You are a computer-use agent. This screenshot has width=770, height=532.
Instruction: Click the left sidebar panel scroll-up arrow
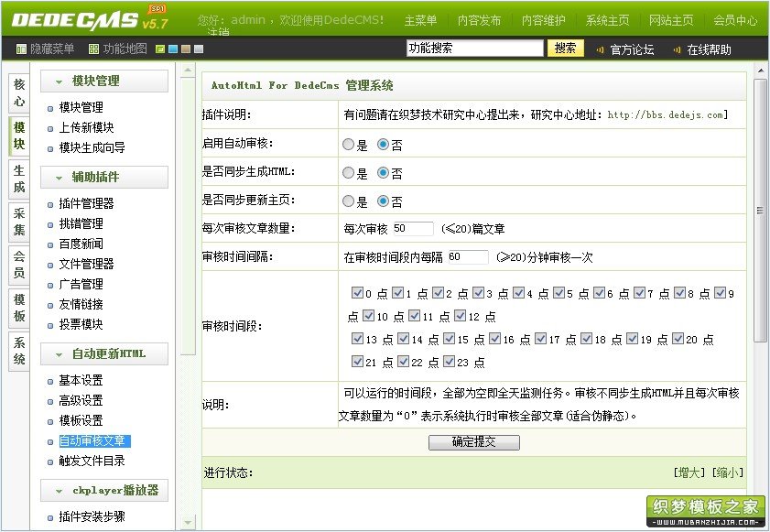[188, 71]
